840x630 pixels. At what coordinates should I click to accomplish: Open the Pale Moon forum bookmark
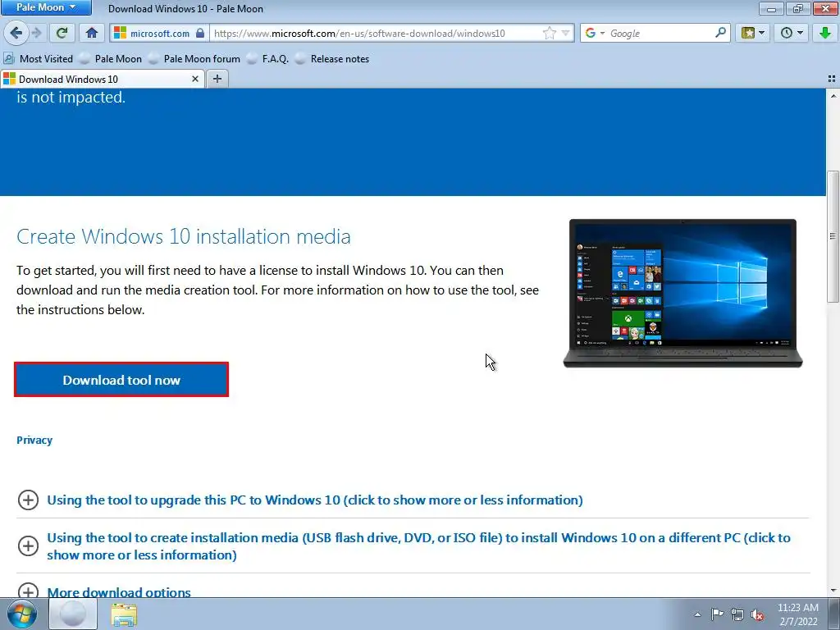[x=195, y=59]
